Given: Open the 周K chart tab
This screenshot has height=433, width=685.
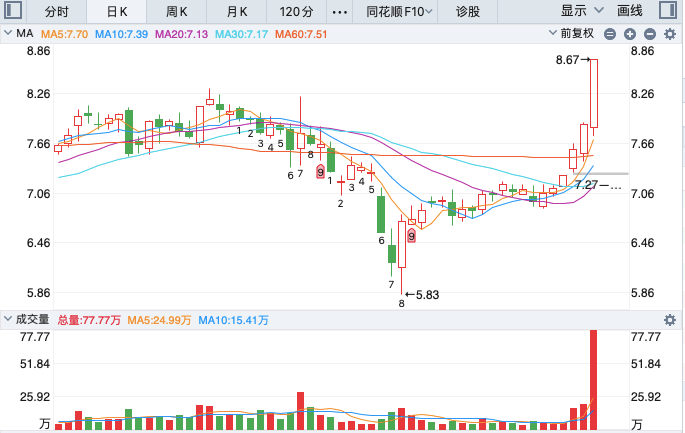Looking at the screenshot, I should (x=176, y=11).
